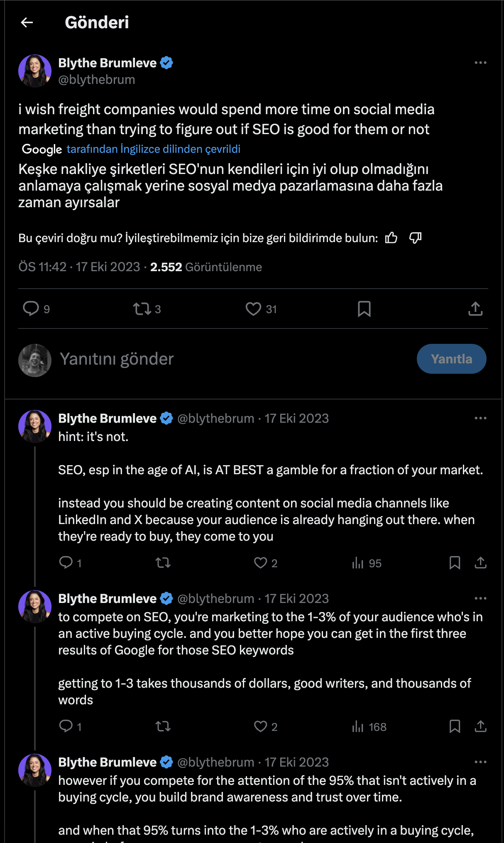The image size is (504, 843).
Task: Give thumbs down on the translation feedback
Action: click(x=416, y=238)
